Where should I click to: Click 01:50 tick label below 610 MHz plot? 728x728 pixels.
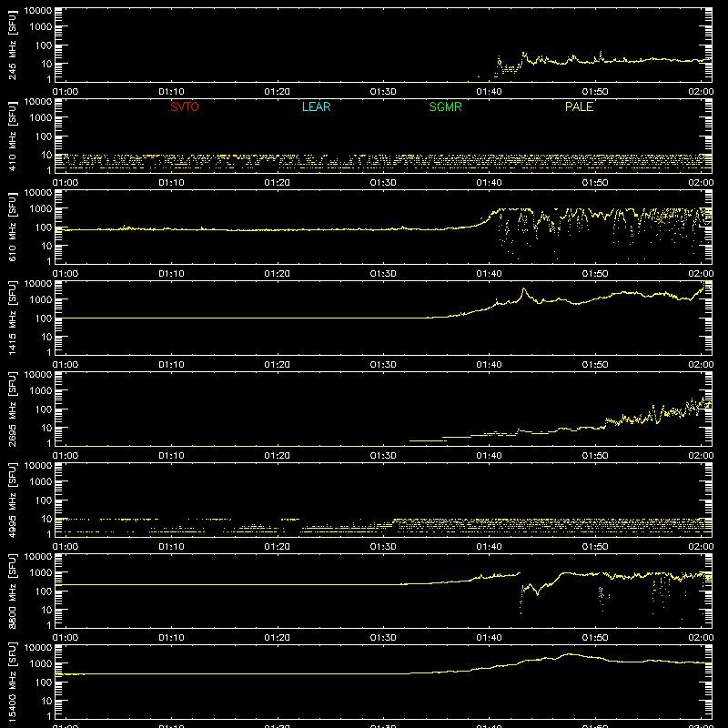pyautogui.click(x=595, y=274)
